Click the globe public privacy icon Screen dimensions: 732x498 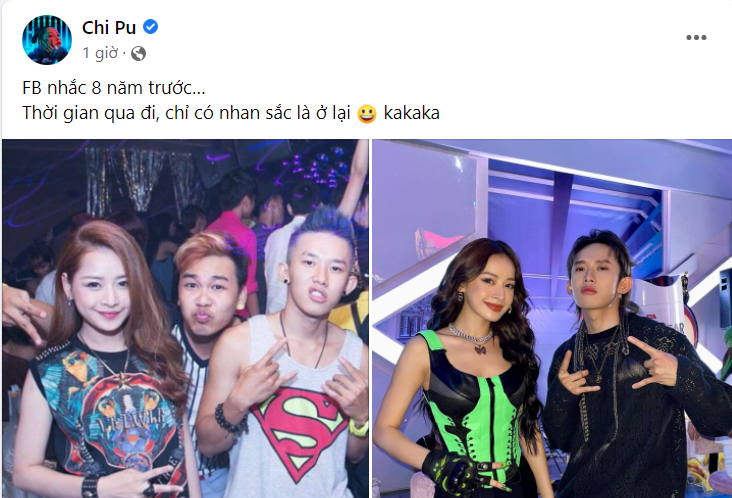(138, 54)
